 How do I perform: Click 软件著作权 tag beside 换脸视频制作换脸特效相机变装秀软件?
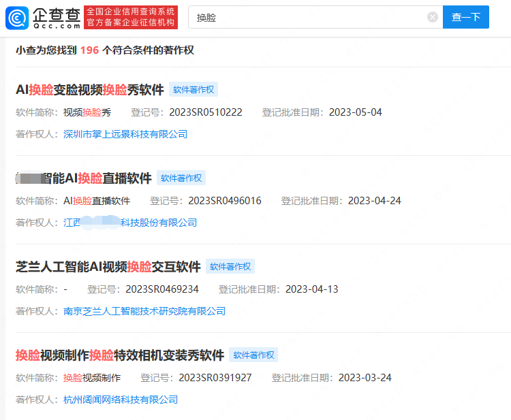(253, 355)
